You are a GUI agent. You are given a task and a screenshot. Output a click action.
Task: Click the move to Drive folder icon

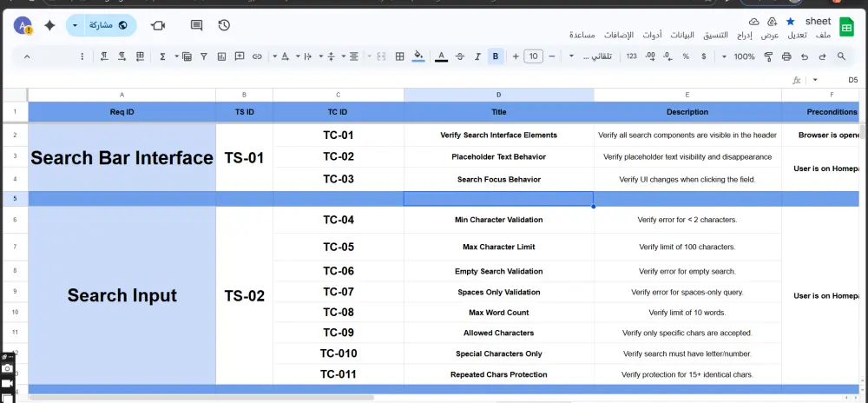pos(773,22)
